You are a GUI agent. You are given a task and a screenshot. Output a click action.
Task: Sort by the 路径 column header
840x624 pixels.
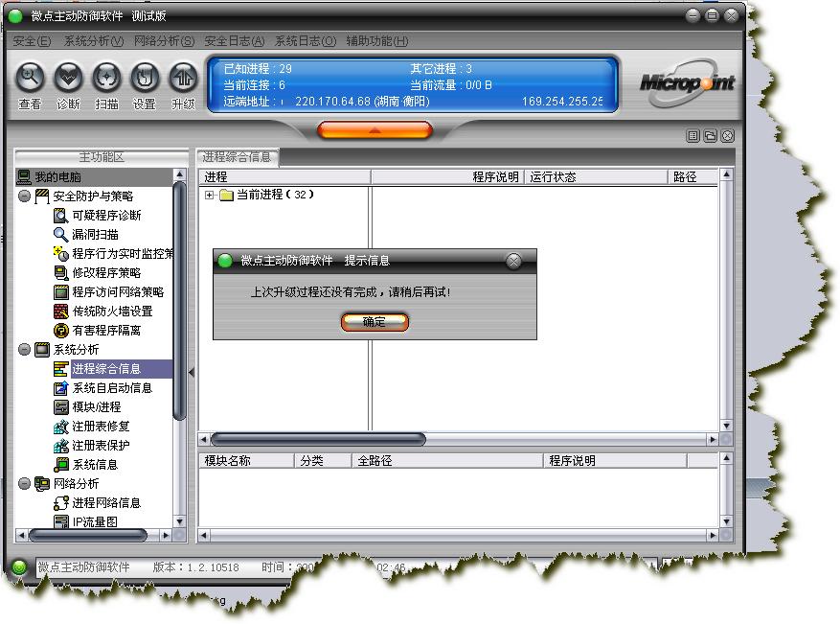point(693,177)
